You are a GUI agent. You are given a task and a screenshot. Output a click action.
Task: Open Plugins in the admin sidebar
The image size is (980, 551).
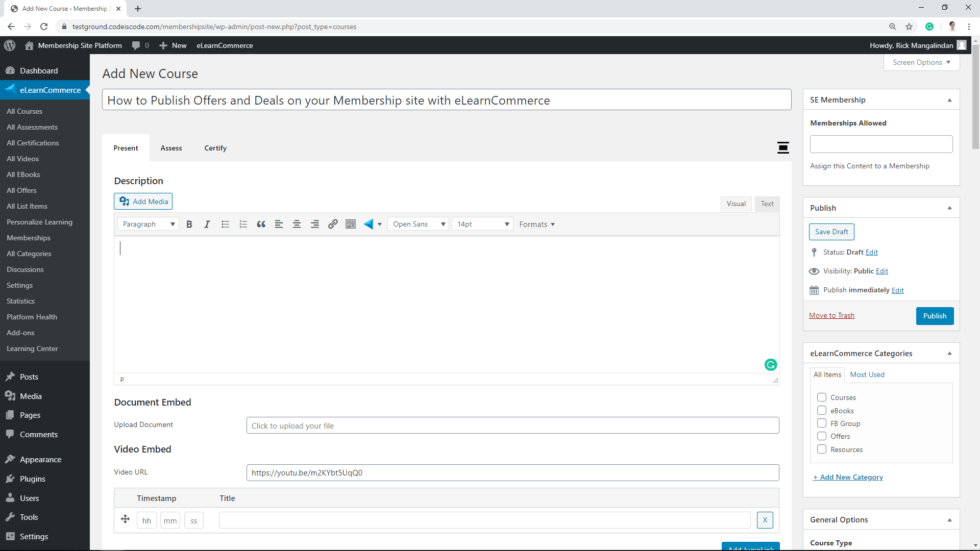[x=33, y=479]
